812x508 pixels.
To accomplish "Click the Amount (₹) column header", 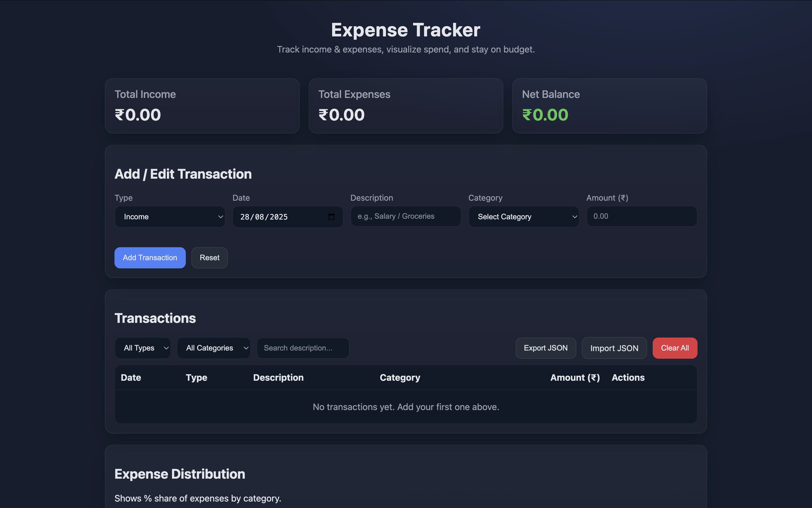I will tap(575, 378).
